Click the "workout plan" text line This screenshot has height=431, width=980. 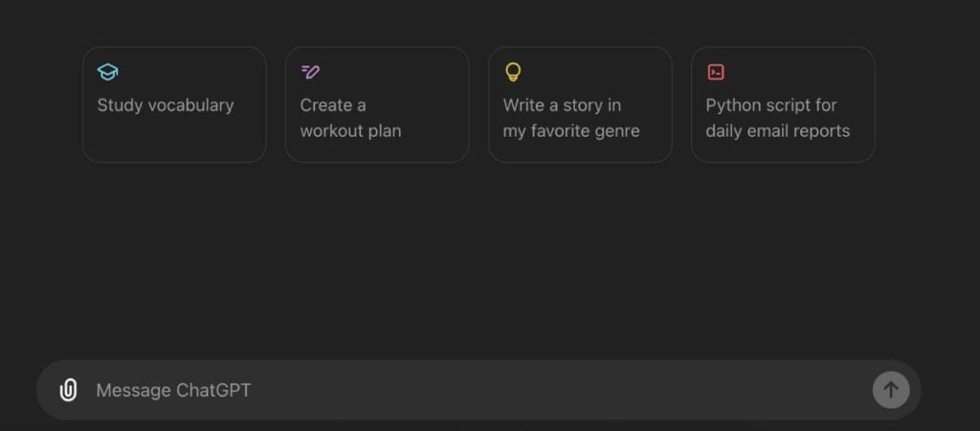(x=350, y=131)
